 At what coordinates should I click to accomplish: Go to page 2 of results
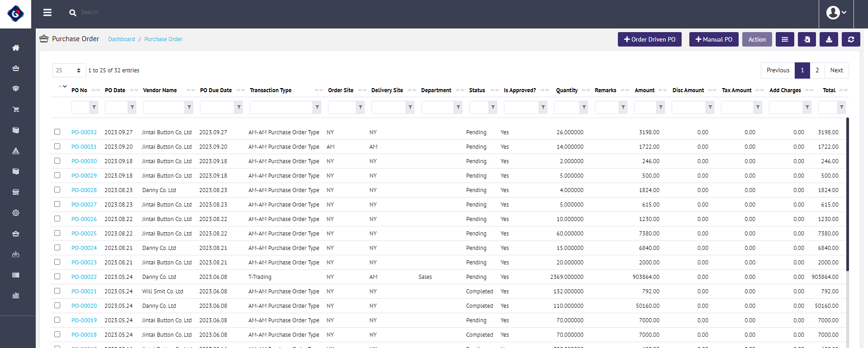click(817, 71)
